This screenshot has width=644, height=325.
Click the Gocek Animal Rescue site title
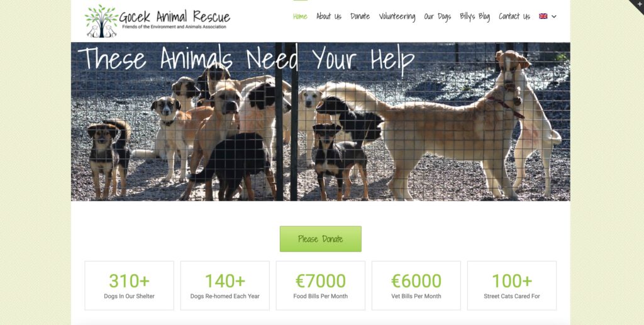coord(175,17)
